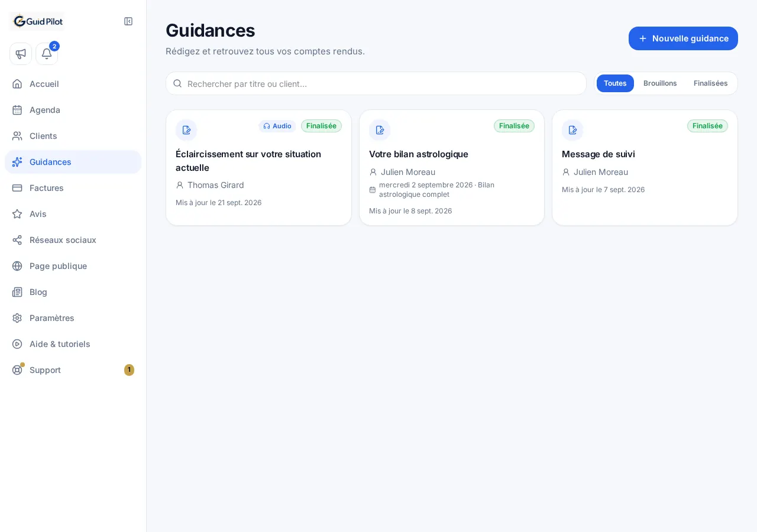Open notifications bell with 2 badge

click(x=47, y=54)
